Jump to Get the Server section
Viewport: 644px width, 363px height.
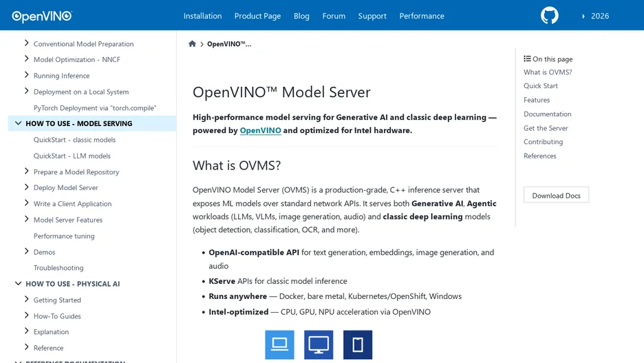(546, 128)
